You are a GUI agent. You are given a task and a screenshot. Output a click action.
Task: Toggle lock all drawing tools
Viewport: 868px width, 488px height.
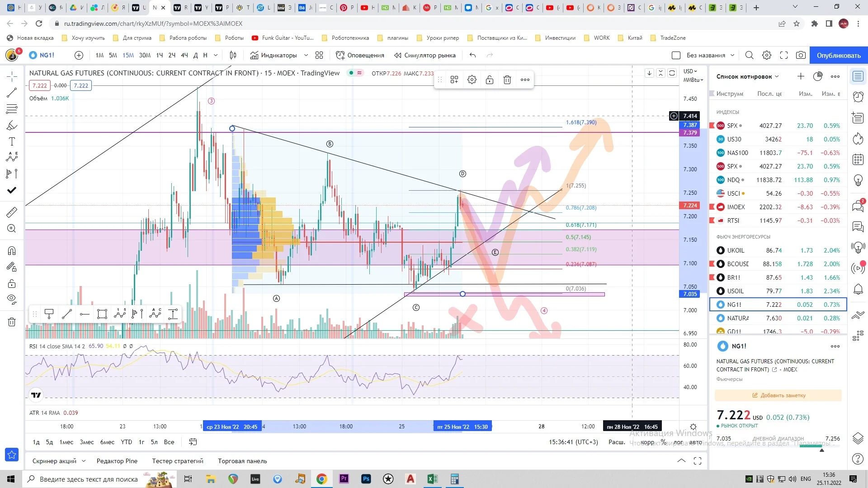point(12,283)
